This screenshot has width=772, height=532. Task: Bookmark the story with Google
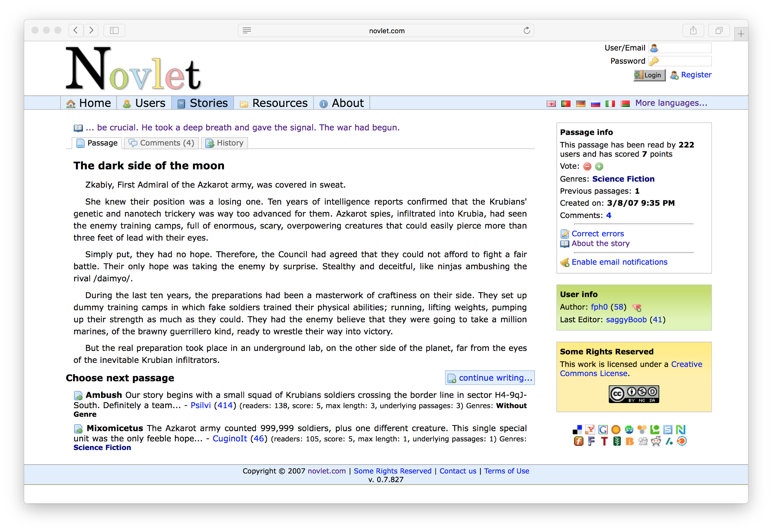click(x=603, y=429)
